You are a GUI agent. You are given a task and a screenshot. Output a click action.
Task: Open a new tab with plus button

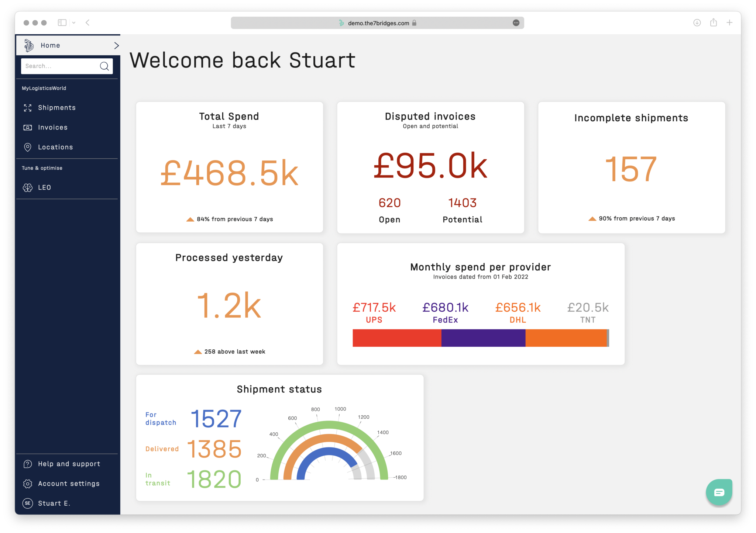pos(729,23)
